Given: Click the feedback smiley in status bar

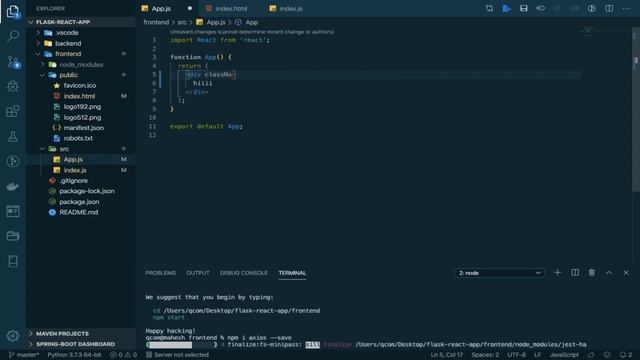Looking at the screenshot, I should point(607,355).
